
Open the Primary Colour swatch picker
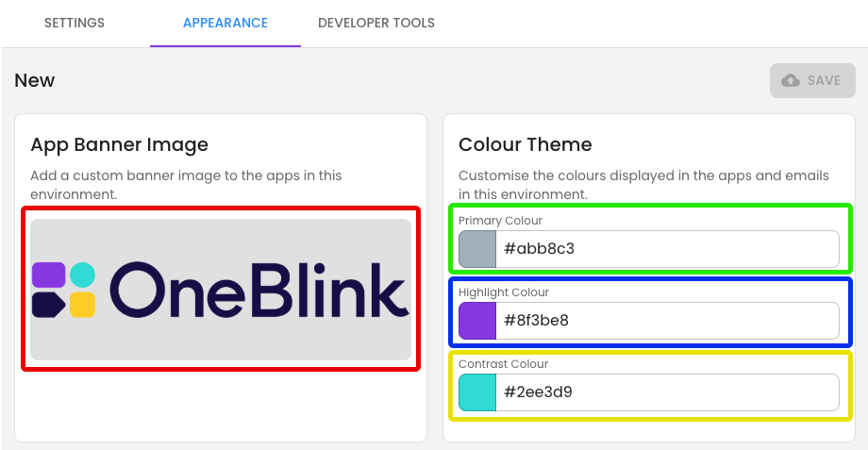(477, 249)
